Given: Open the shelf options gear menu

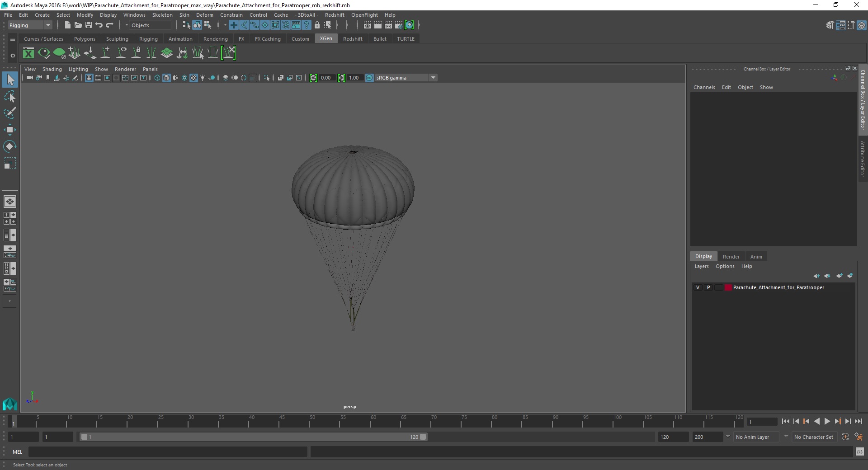Looking at the screenshot, I should pos(13,56).
